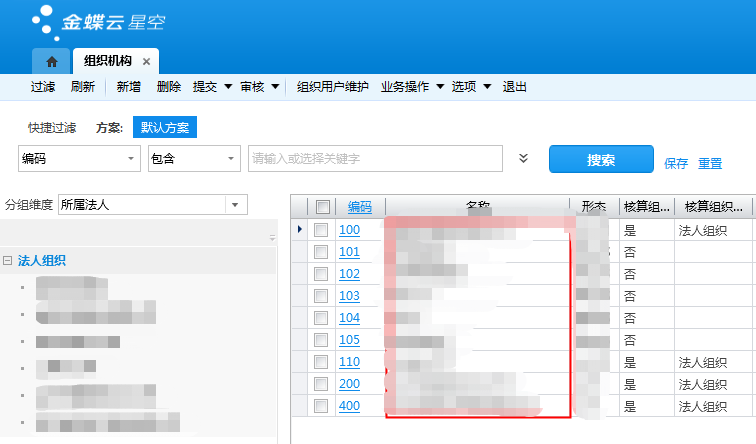Select checkbox for row 105
756x444 pixels.
(x=321, y=340)
